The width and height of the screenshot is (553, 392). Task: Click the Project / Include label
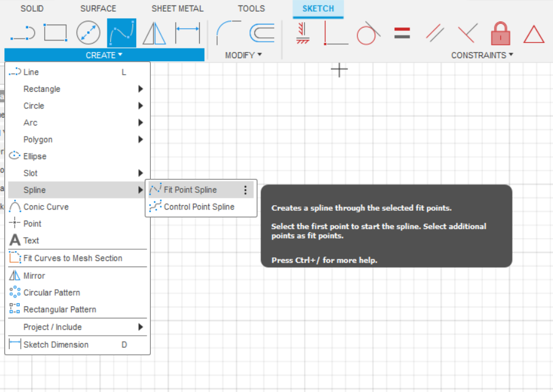pos(53,327)
